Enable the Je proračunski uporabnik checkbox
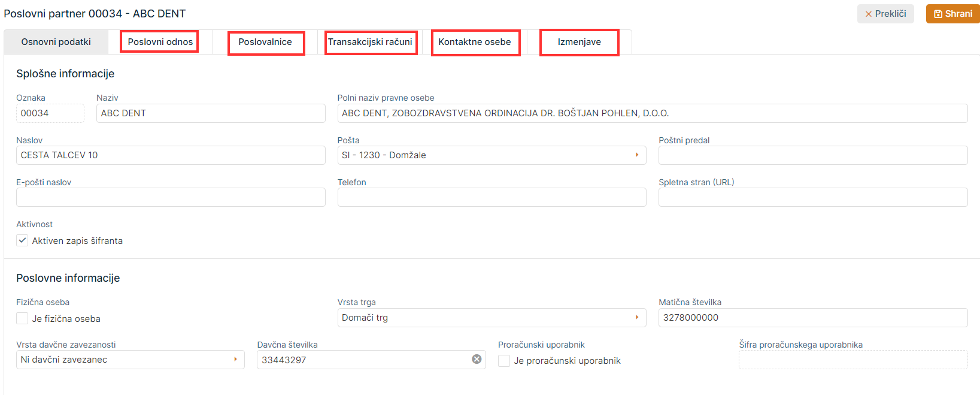This screenshot has width=980, height=395. (x=505, y=360)
